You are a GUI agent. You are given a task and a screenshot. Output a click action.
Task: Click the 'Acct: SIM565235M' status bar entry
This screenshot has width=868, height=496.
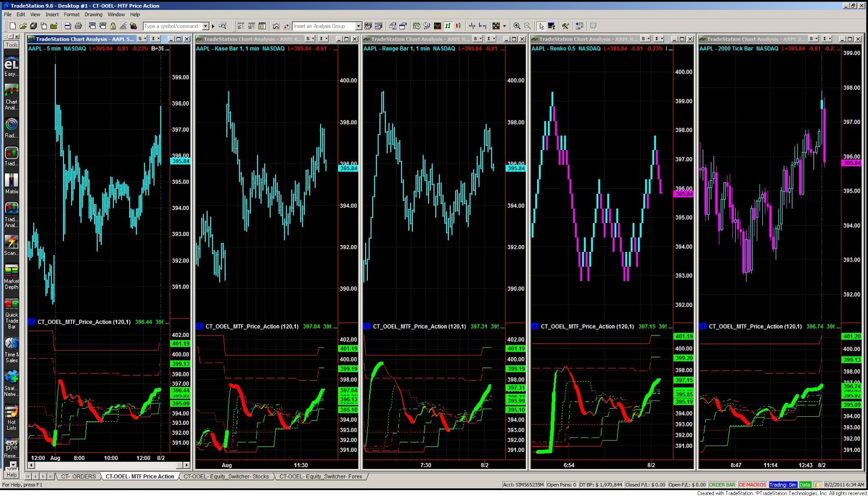[523, 485]
